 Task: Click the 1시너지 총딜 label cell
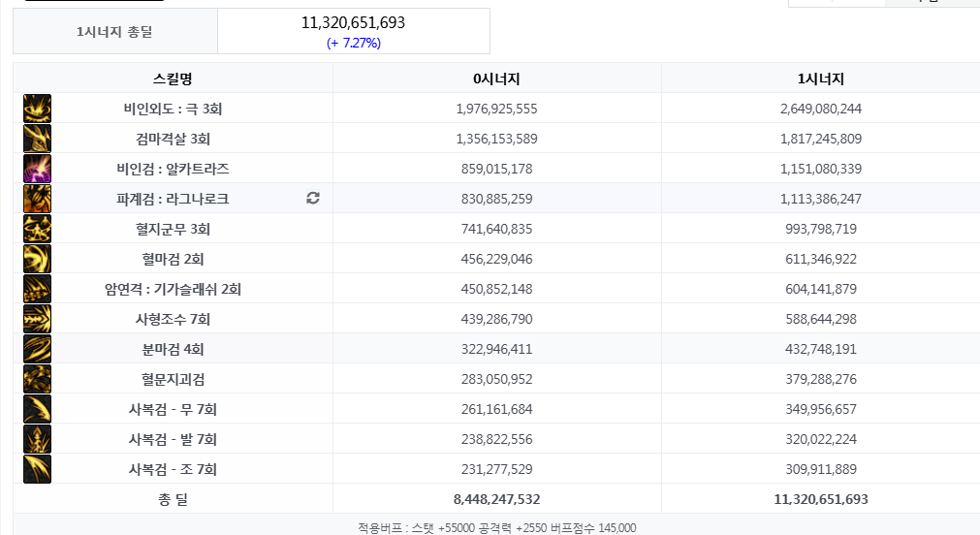(x=115, y=31)
